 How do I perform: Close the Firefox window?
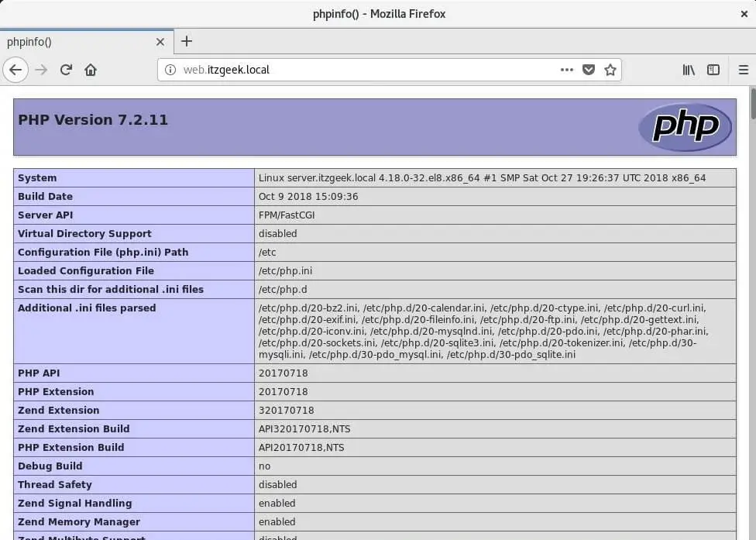(x=744, y=14)
